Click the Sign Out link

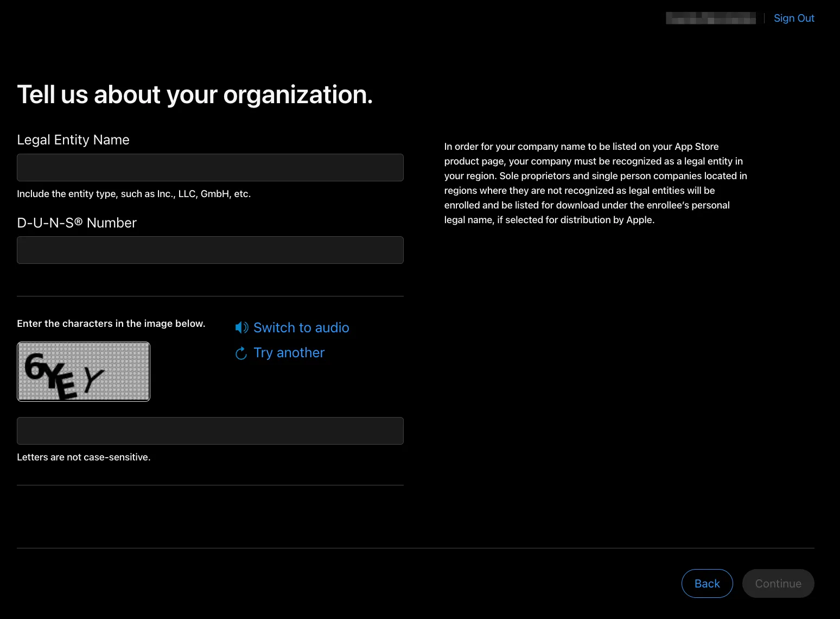(x=794, y=18)
